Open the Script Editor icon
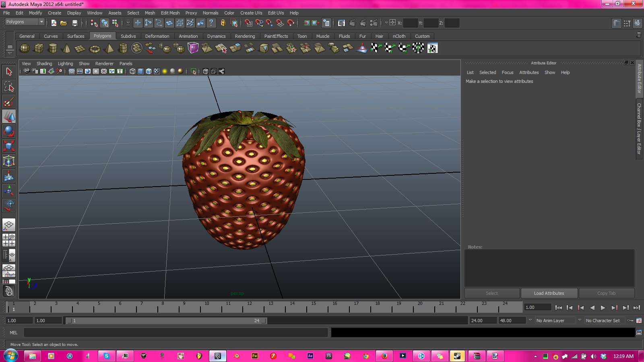Viewport: 644px width, 362px height. point(639,333)
